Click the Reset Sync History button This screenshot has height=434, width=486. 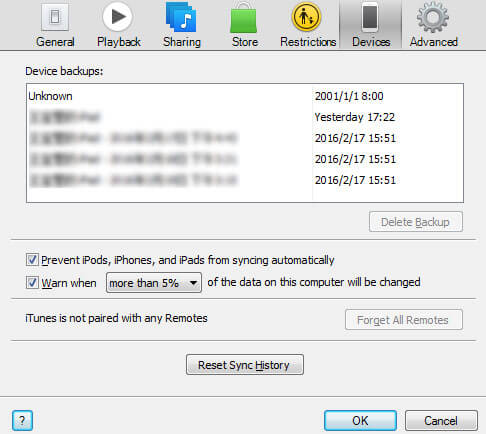tap(245, 365)
